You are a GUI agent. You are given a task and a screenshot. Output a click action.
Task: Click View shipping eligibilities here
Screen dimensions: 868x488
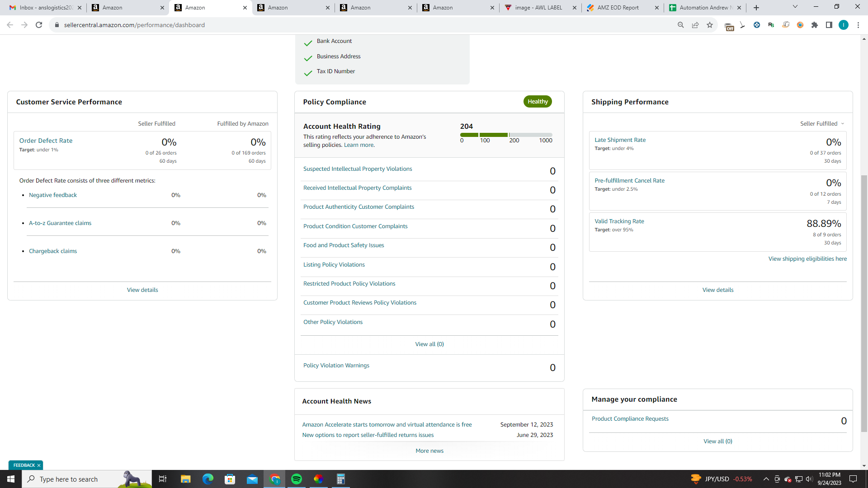(x=807, y=258)
